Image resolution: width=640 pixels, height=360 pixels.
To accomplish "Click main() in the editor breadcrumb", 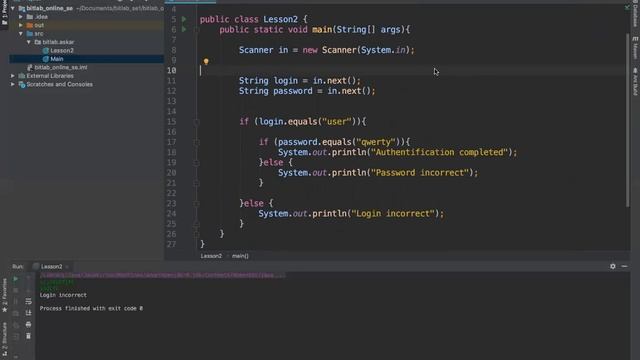I will [240, 256].
